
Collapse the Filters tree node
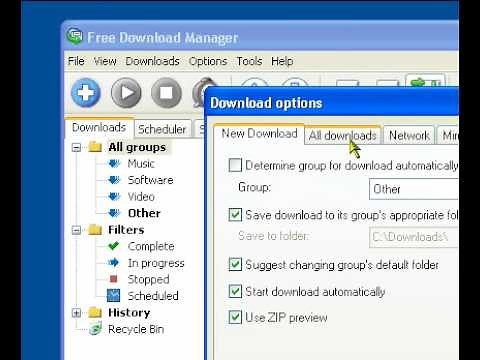(x=76, y=230)
